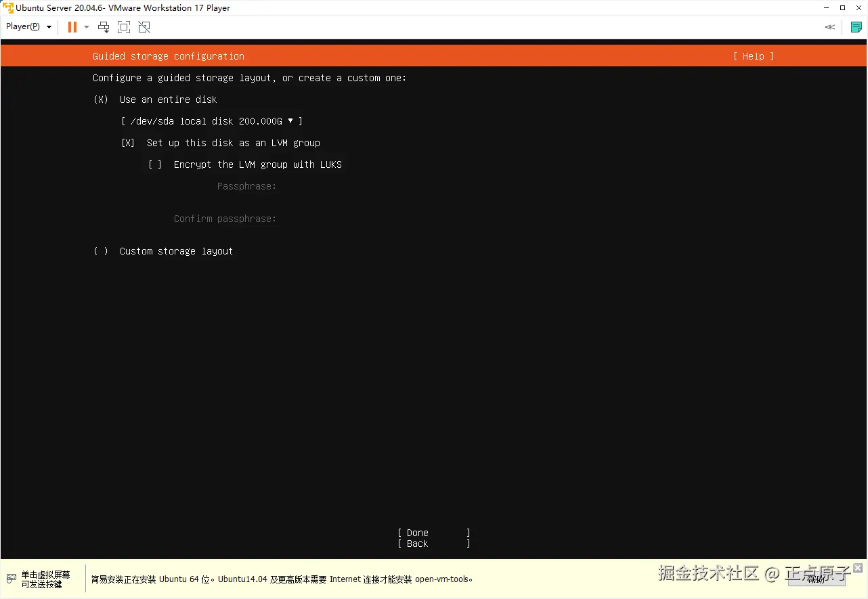Open the Player(P) menu
The image size is (868, 599).
coord(28,26)
